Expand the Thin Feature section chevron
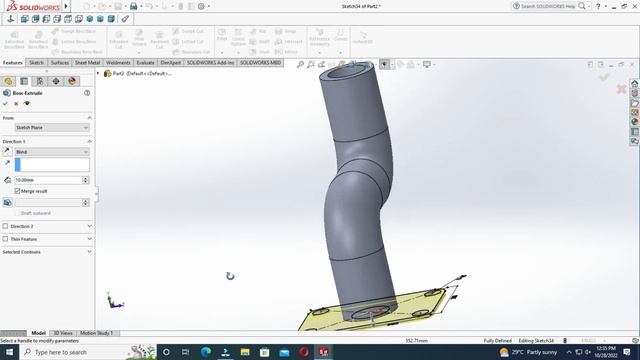 pyautogui.click(x=89, y=239)
